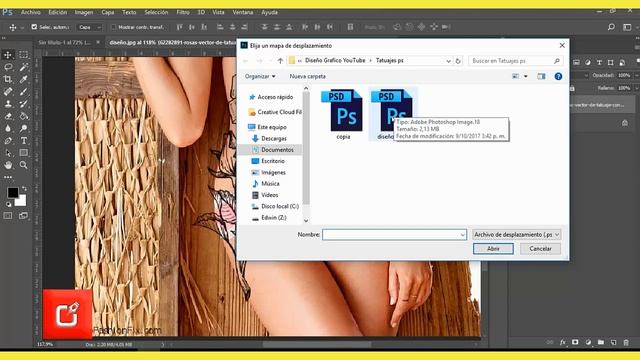
Task: Select the Zoom tool
Action: point(24,165)
